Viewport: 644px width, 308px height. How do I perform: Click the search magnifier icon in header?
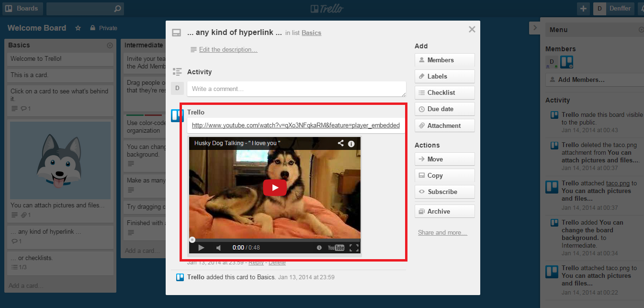coord(118,9)
